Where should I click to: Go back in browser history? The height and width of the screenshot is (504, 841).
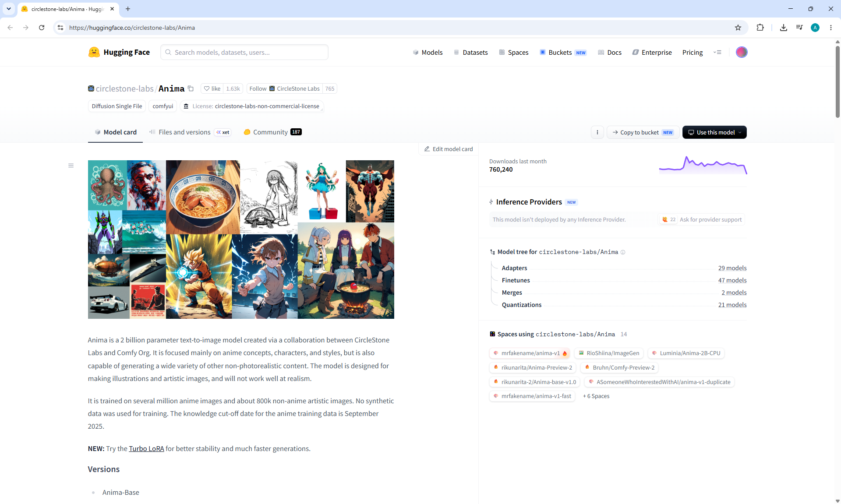pos(10,28)
